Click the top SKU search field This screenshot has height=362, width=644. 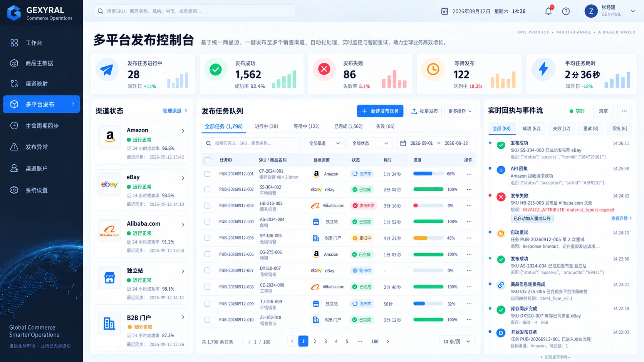pyautogui.click(x=194, y=11)
